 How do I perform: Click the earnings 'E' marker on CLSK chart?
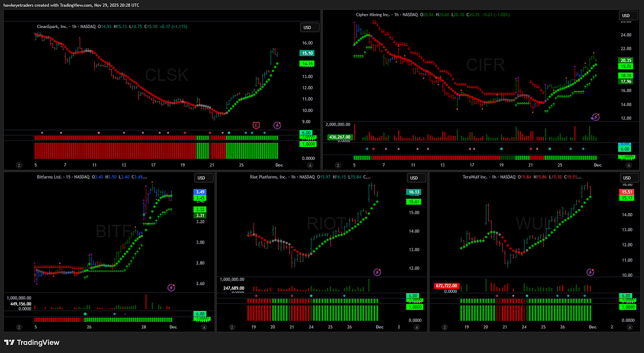(256, 125)
